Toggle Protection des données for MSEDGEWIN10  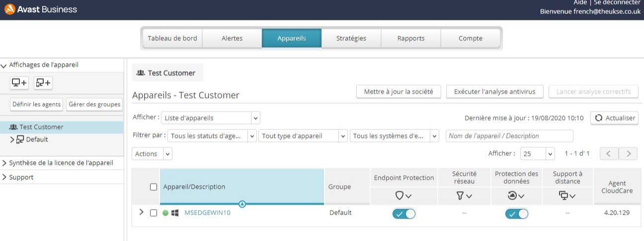[x=516, y=214]
